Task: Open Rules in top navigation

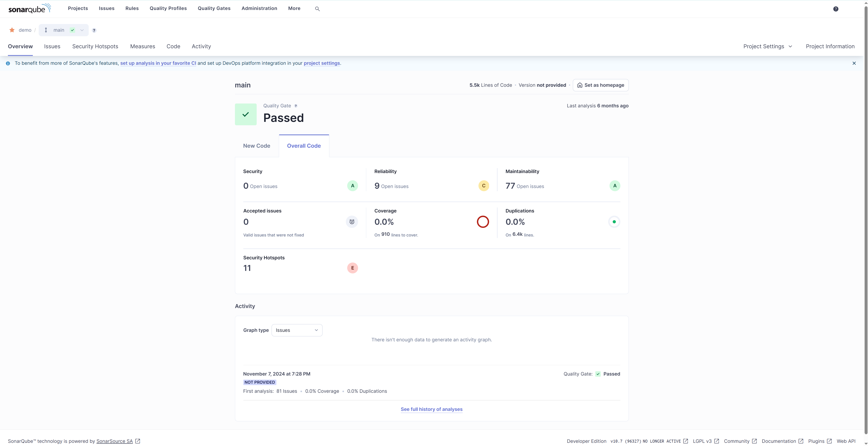Action: pyautogui.click(x=132, y=8)
